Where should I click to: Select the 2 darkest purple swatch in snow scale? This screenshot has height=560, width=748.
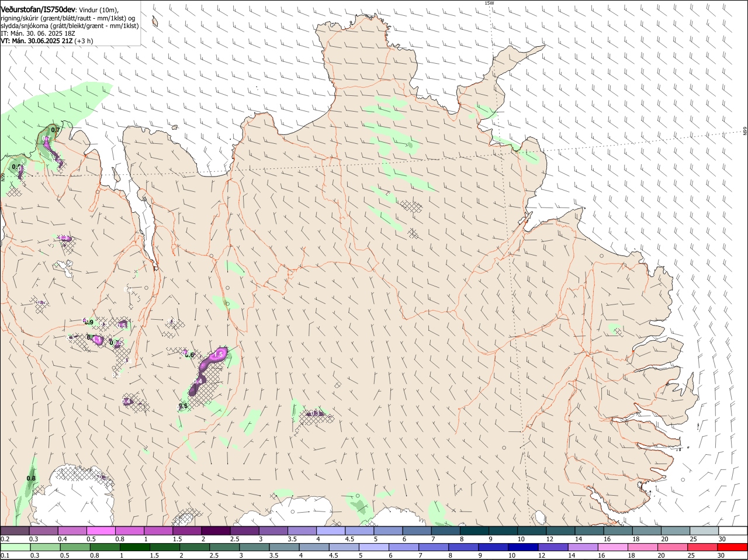click(216, 531)
